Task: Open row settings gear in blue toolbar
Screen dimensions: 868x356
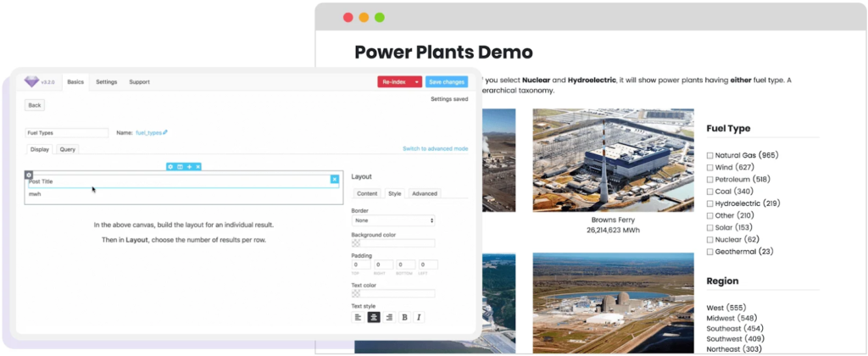Action: click(x=170, y=167)
